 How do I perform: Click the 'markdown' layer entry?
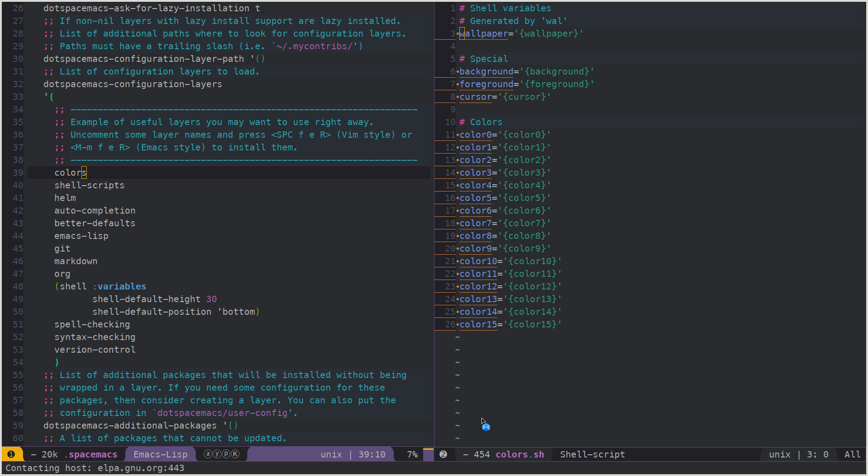tap(76, 261)
